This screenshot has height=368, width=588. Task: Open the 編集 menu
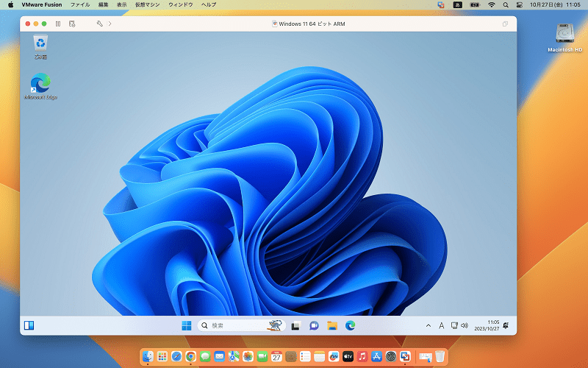click(103, 4)
